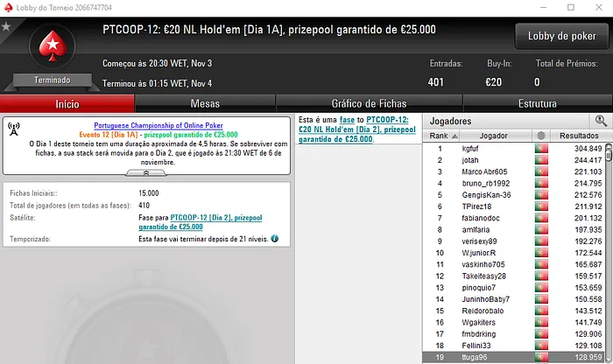Viewport: 613px width, 364px height.
Task: Click the Portugal flag next to ttuga96
Action: (541, 357)
